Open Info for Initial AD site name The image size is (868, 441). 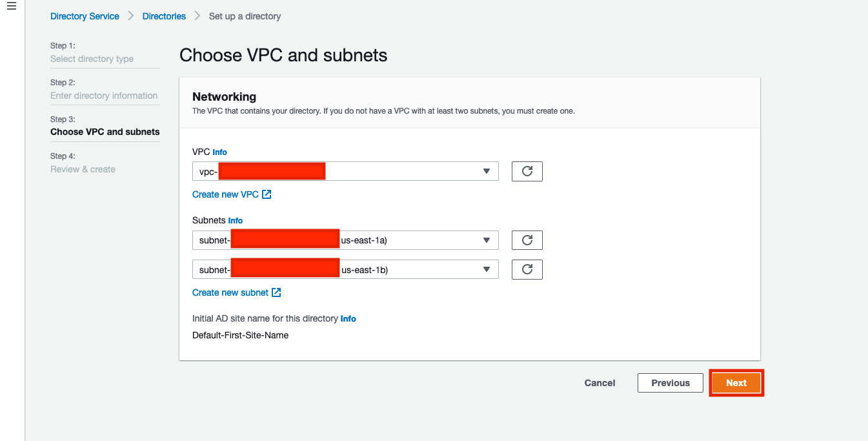point(348,319)
